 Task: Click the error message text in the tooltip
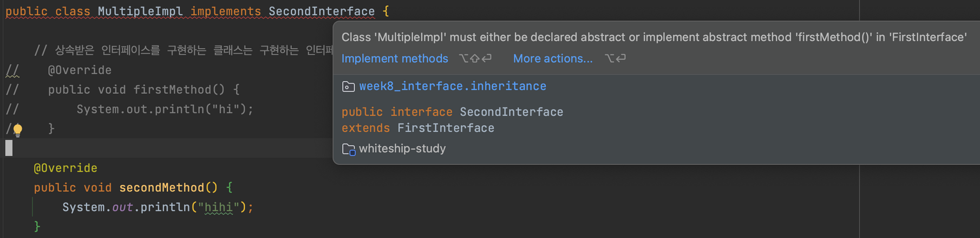point(654,37)
